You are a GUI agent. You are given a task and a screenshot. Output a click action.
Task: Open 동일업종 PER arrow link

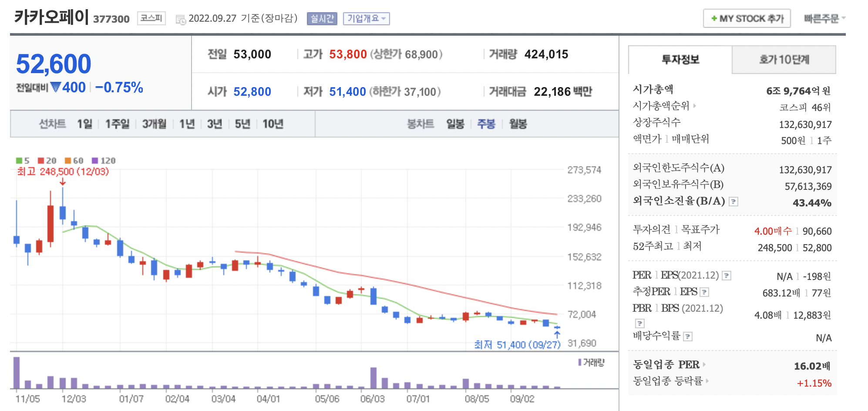pyautogui.click(x=704, y=364)
